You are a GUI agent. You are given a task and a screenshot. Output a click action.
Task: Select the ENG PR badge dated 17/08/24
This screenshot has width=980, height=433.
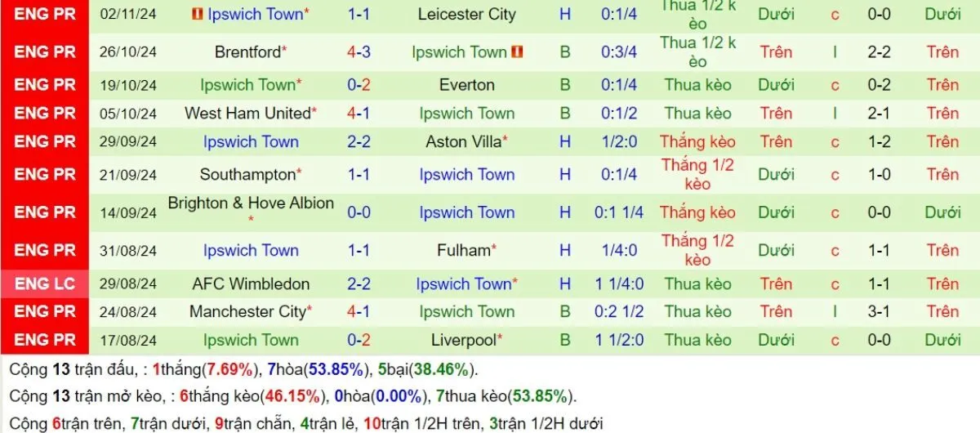[x=45, y=341]
